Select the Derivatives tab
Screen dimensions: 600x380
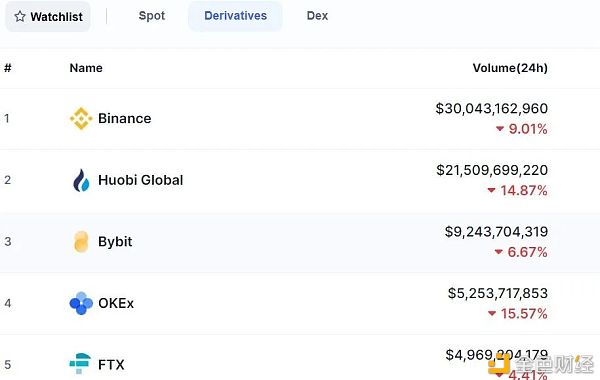pos(235,16)
